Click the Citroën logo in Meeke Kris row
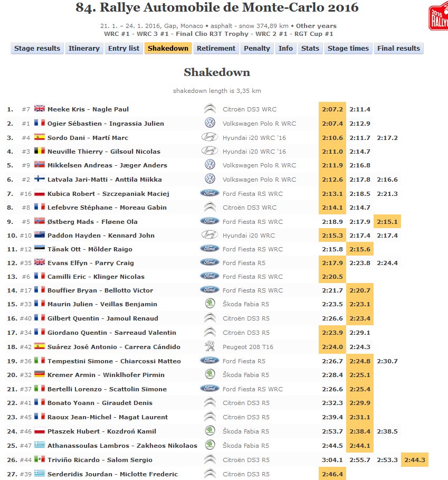Viewport: 448px width, 480px height. click(210, 109)
